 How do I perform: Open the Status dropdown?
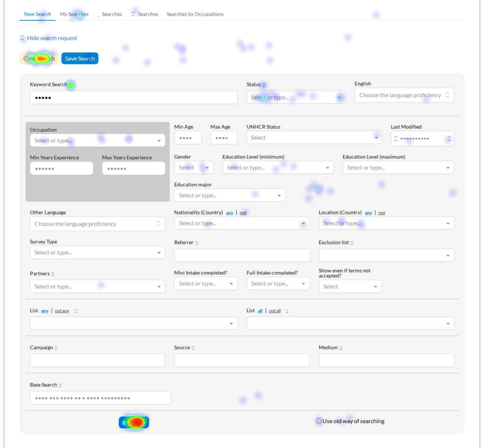[339, 97]
